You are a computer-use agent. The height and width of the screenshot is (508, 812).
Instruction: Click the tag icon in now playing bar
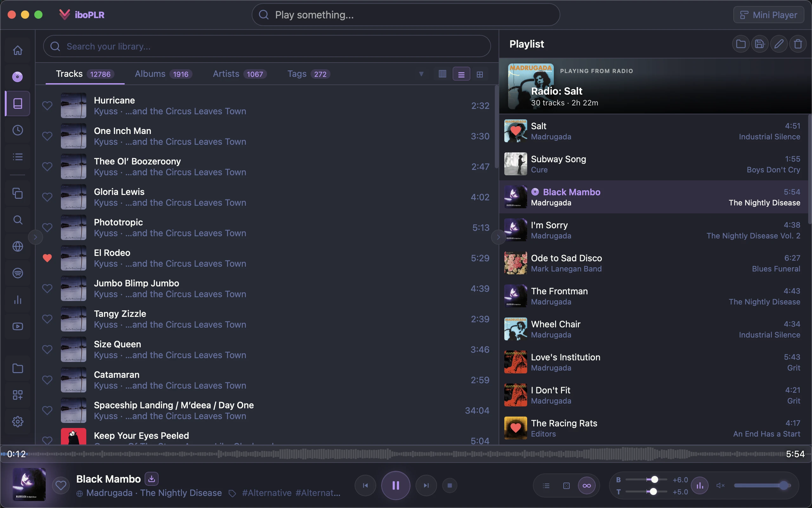click(232, 493)
